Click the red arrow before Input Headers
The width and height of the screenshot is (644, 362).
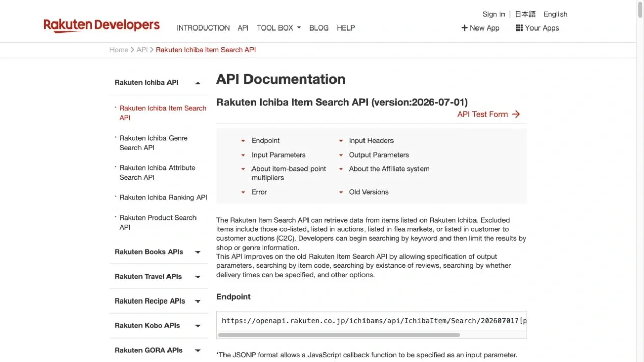(x=341, y=141)
